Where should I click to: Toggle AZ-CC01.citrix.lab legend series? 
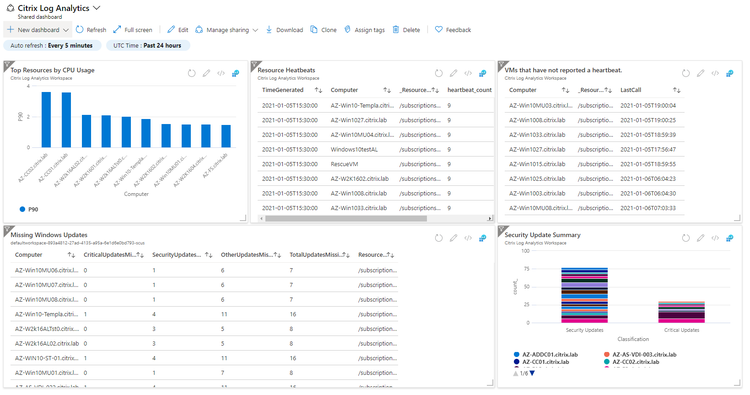click(541, 362)
